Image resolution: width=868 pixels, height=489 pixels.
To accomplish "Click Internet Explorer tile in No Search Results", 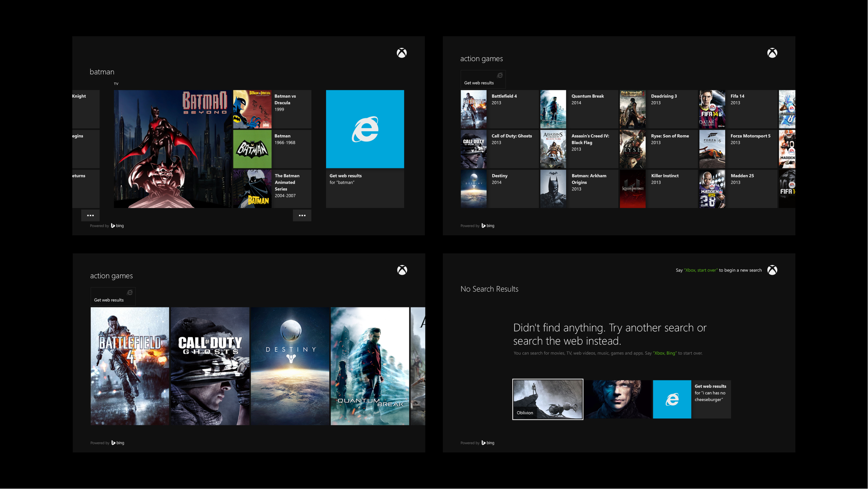I will point(672,399).
